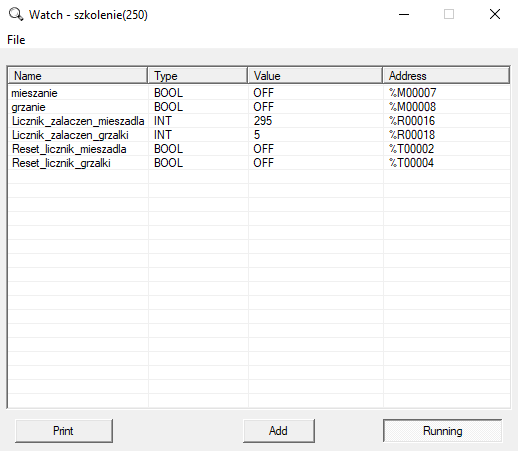Select the Reset_licznik_mieszadla row
This screenshot has height=451, width=518.
click(259, 149)
